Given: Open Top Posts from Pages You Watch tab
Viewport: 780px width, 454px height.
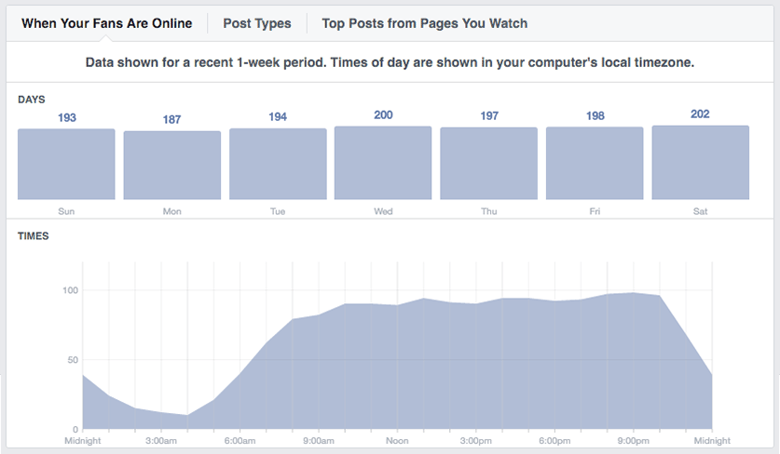Looking at the screenshot, I should coord(424,23).
